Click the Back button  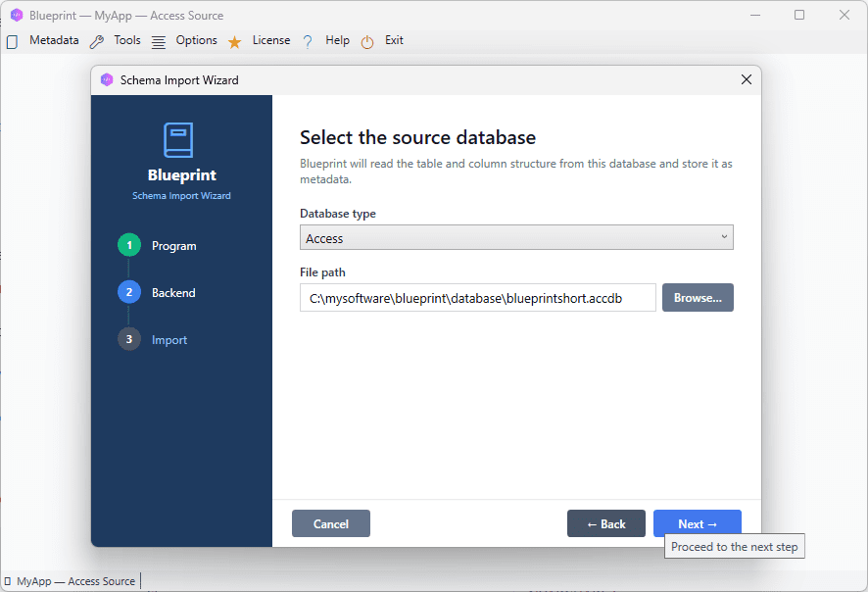click(605, 523)
